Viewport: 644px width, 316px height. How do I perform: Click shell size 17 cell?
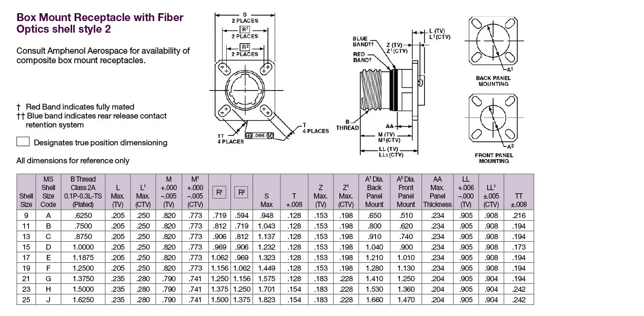point(27,258)
